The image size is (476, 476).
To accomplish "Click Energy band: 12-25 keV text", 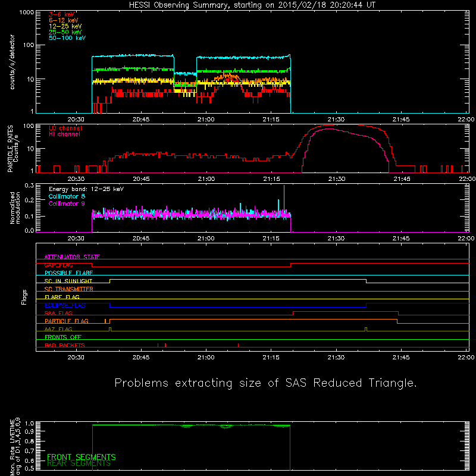I will pyautogui.click(x=86, y=189).
